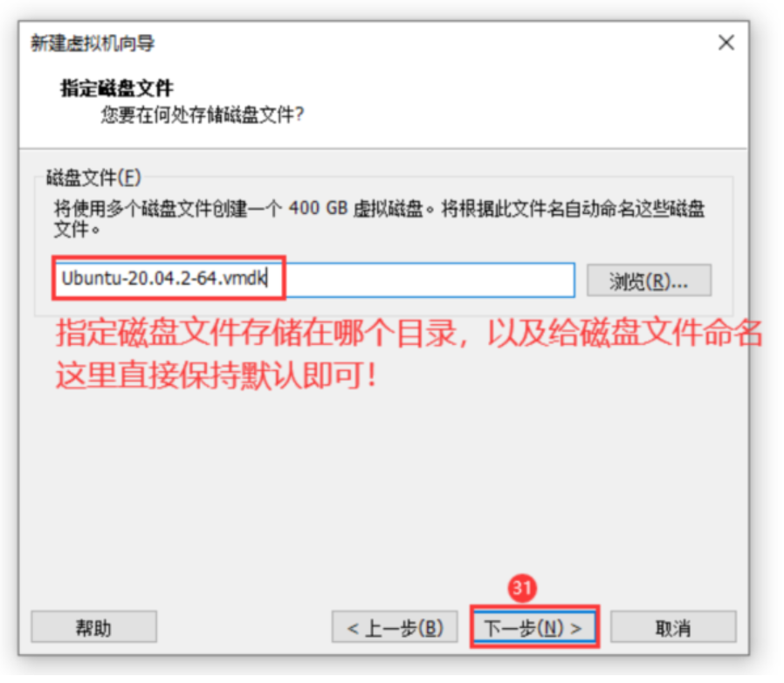
Task: Click the 磁盘文件(F) group label
Action: point(94,177)
